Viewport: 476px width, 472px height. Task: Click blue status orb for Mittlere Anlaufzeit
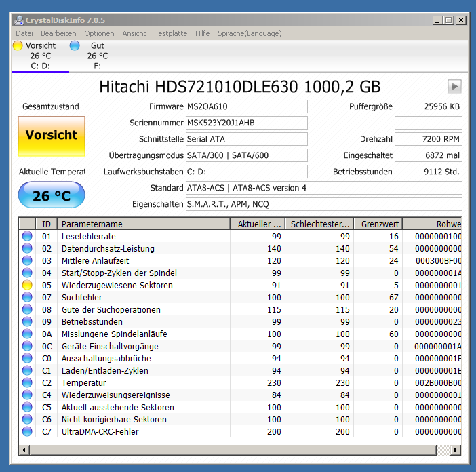click(x=27, y=260)
